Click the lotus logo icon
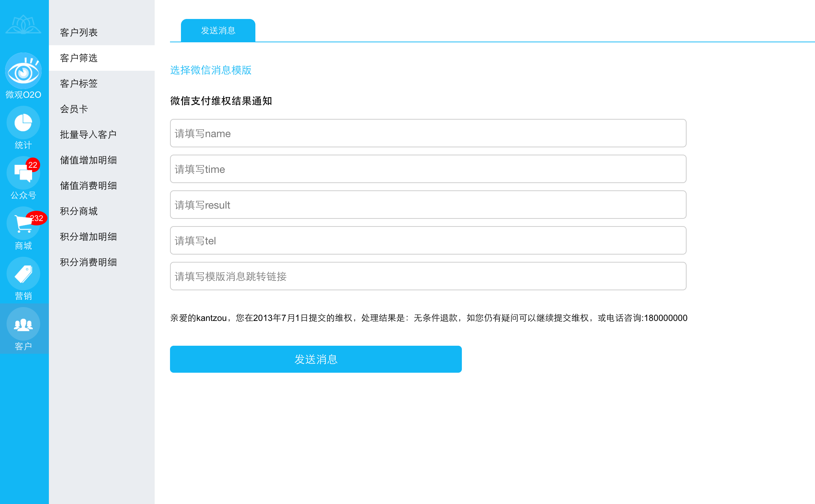This screenshot has height=504, width=815. click(x=23, y=24)
